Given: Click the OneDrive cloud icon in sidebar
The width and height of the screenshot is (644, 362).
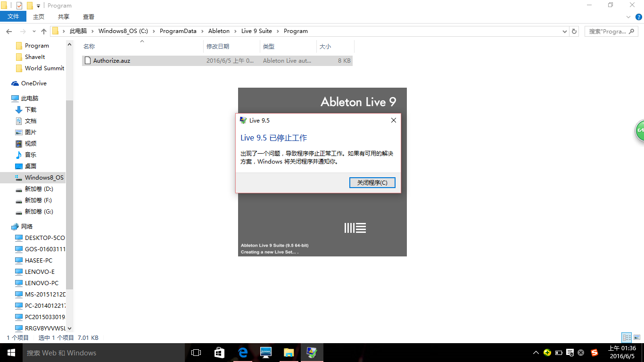Looking at the screenshot, I should (x=15, y=83).
